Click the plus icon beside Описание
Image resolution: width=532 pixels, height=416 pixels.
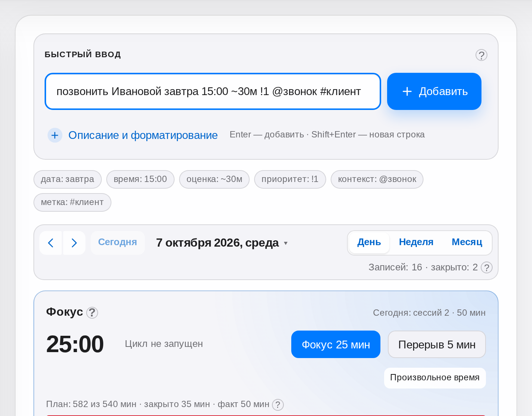pos(55,135)
